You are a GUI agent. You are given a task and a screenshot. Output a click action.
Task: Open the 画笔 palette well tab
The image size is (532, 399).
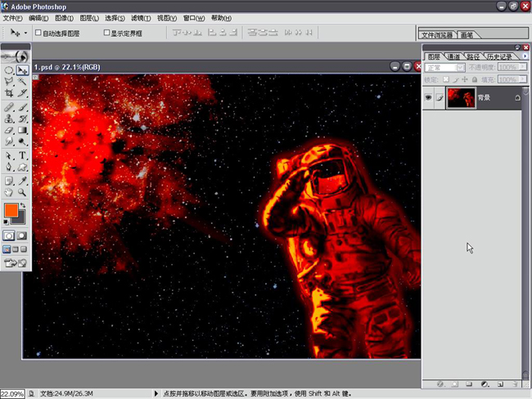click(467, 35)
